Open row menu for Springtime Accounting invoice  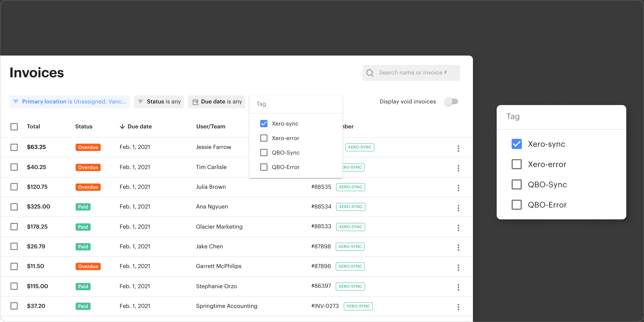[458, 307]
